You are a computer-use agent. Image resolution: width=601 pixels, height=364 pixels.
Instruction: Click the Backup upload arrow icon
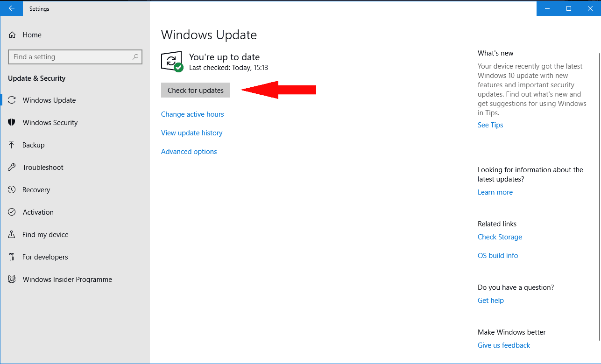[12, 145]
